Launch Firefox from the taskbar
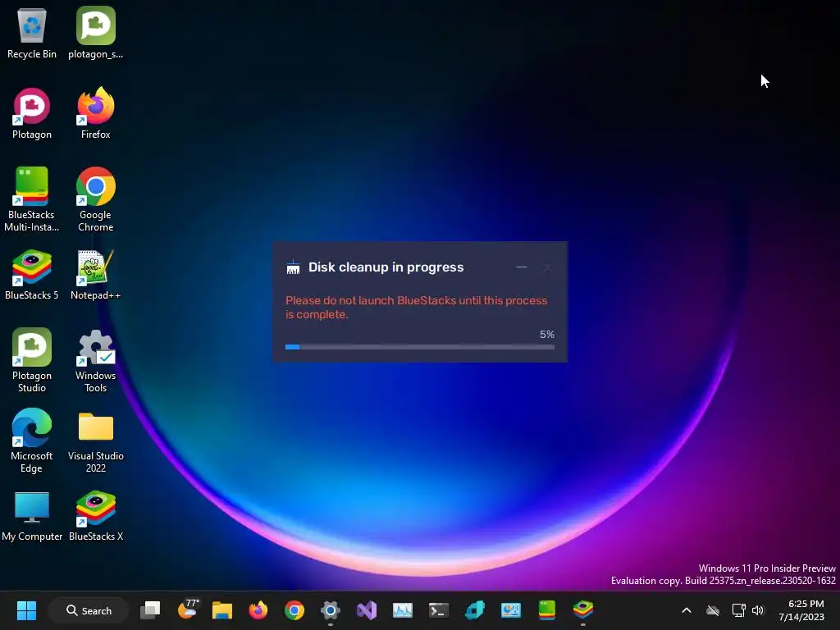The height and width of the screenshot is (630, 840). [x=258, y=610]
